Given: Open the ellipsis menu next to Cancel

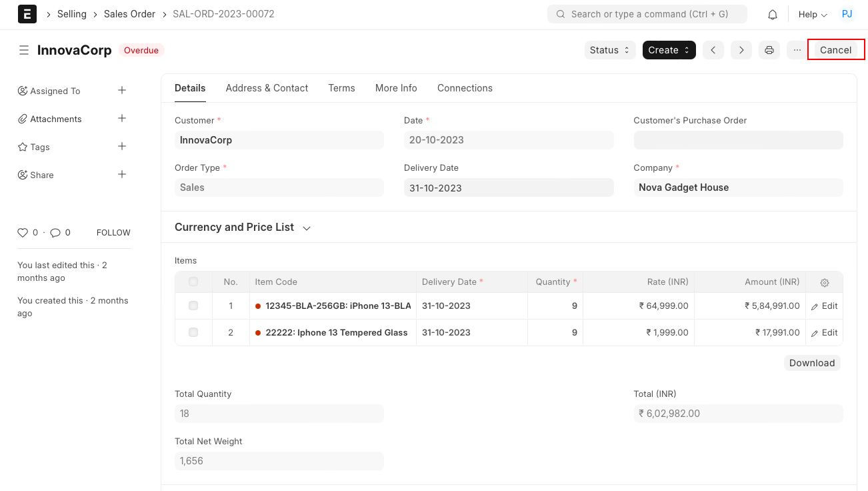Looking at the screenshot, I should [797, 49].
